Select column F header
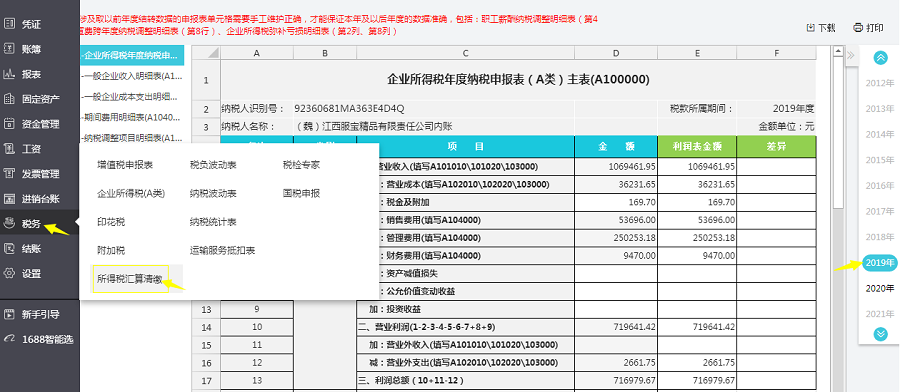The image size is (900, 392). click(776, 53)
